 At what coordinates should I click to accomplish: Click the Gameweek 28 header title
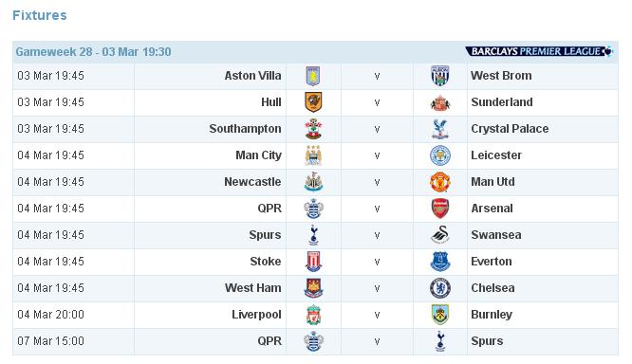[x=93, y=52]
